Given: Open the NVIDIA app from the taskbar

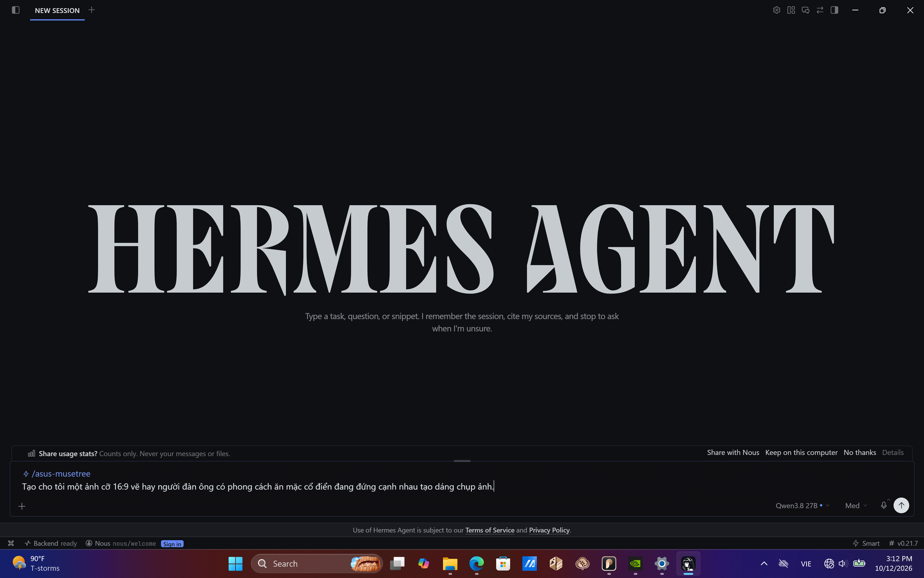Looking at the screenshot, I should point(636,564).
